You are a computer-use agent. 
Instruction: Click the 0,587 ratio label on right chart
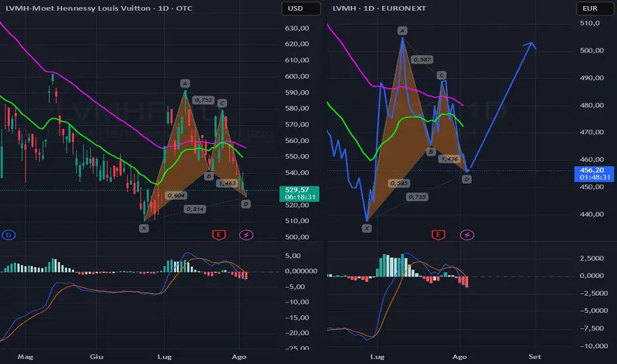pyautogui.click(x=422, y=60)
